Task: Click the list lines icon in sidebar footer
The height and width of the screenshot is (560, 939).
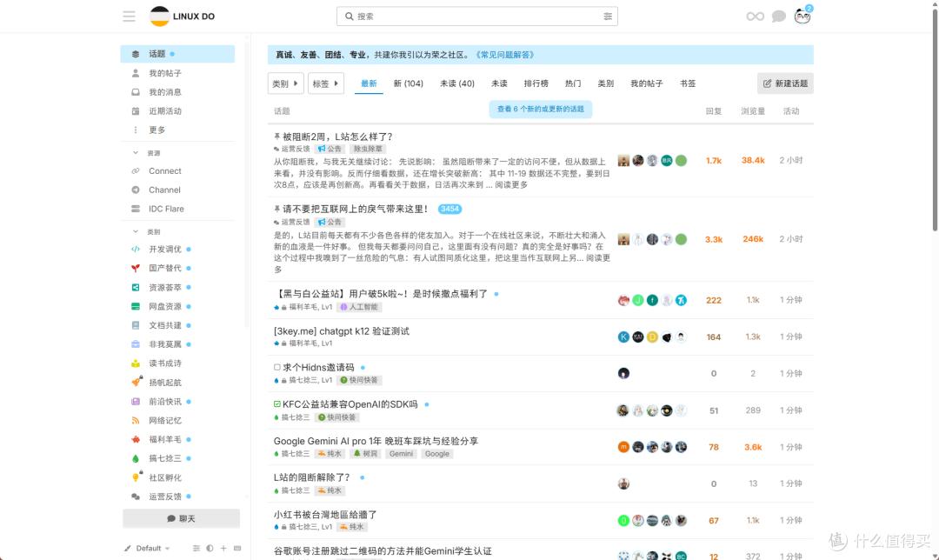Action: click(x=196, y=548)
